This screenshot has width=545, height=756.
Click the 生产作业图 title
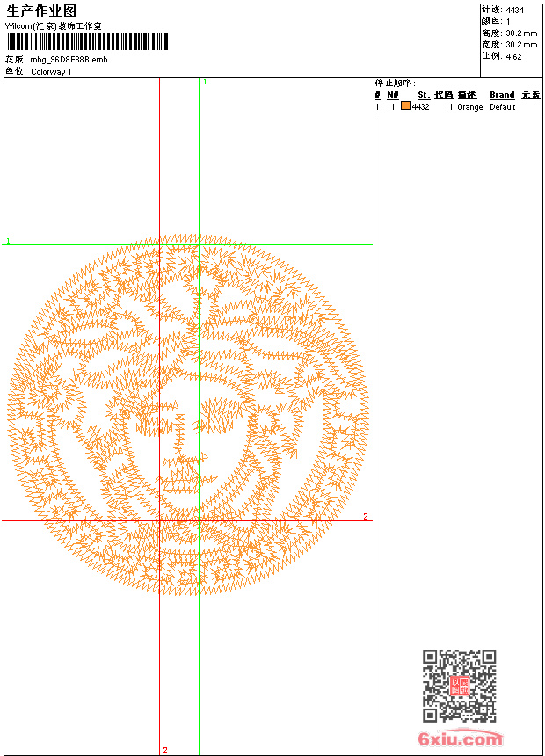coord(41,11)
